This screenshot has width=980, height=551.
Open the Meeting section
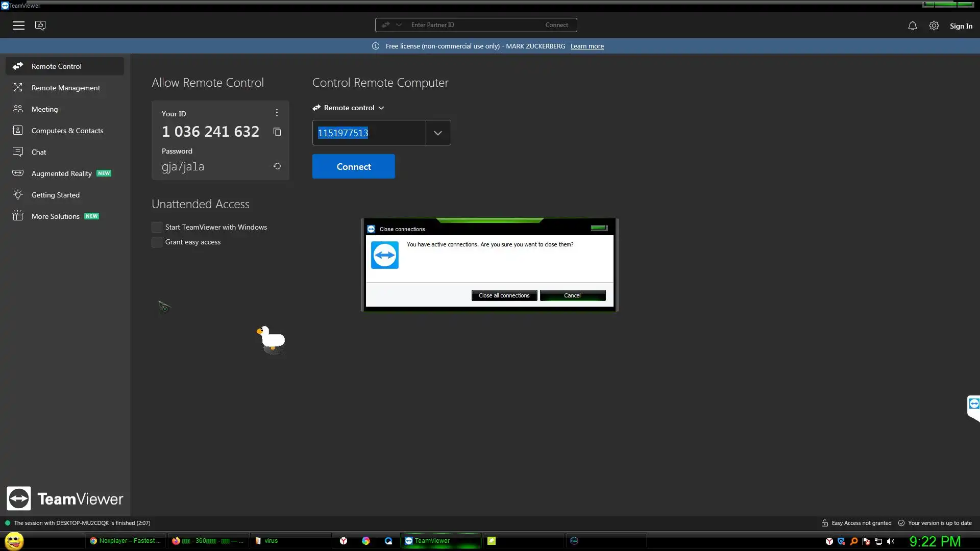(44, 109)
